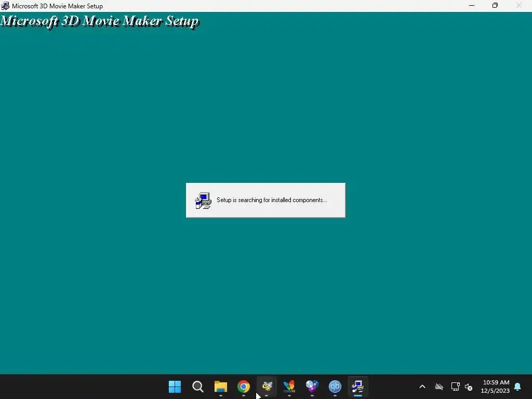The width and height of the screenshot is (532, 399).
Task: Open the Windows Start menu
Action: [175, 387]
